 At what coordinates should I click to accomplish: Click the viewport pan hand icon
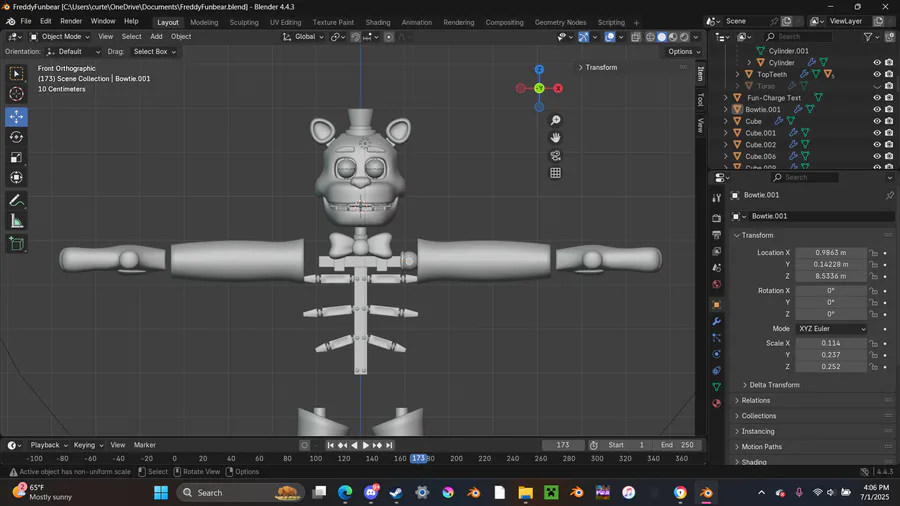click(x=555, y=138)
